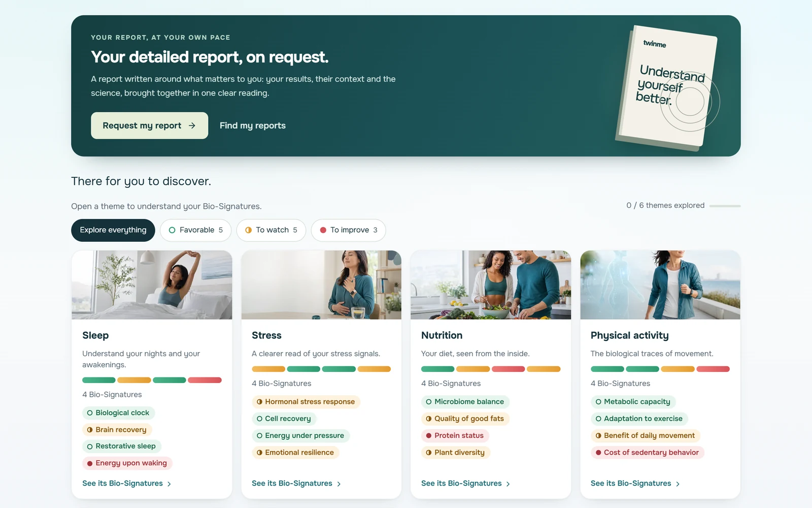Open the Physical activity card photo

click(x=660, y=285)
